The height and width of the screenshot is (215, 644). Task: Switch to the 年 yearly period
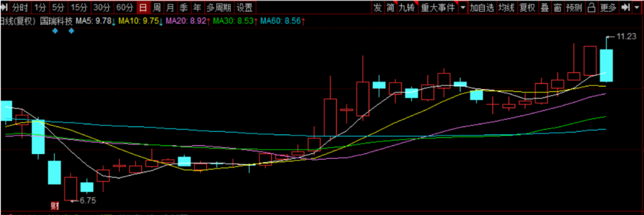click(x=197, y=7)
